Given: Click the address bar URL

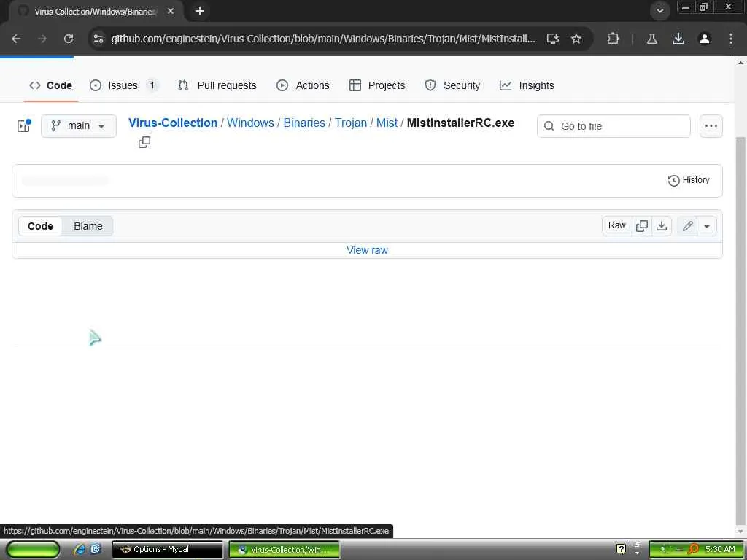Looking at the screenshot, I should click(x=323, y=39).
